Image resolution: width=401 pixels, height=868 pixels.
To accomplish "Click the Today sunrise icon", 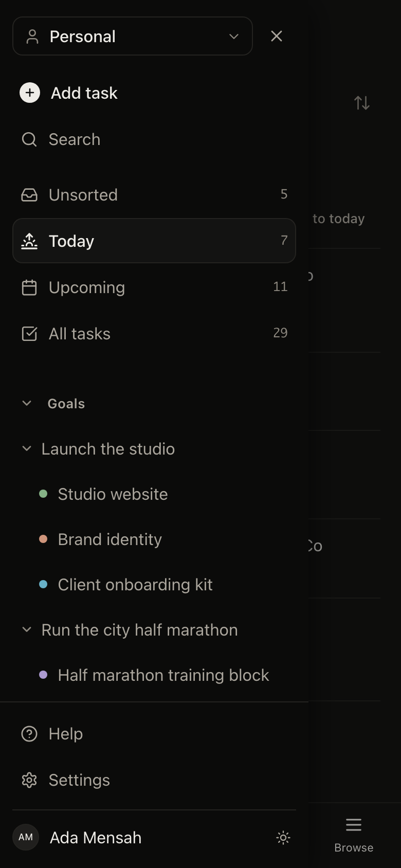I will [29, 241].
